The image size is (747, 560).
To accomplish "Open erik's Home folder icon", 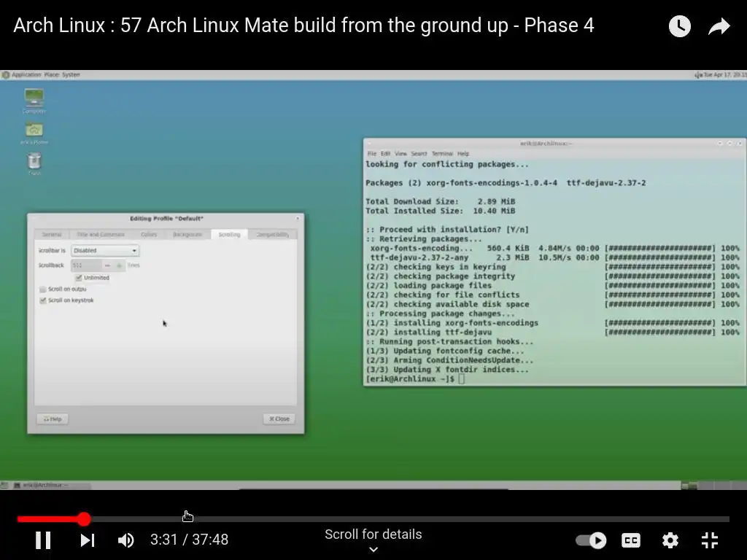I will [34, 133].
